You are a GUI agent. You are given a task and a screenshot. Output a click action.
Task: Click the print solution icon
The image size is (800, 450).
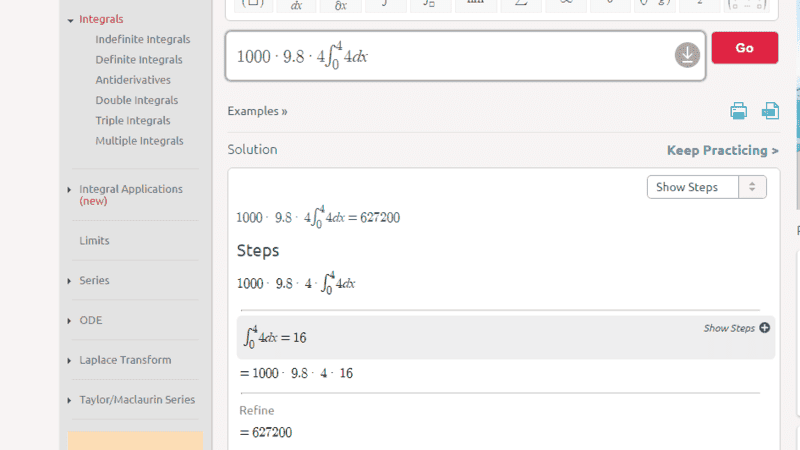point(738,111)
